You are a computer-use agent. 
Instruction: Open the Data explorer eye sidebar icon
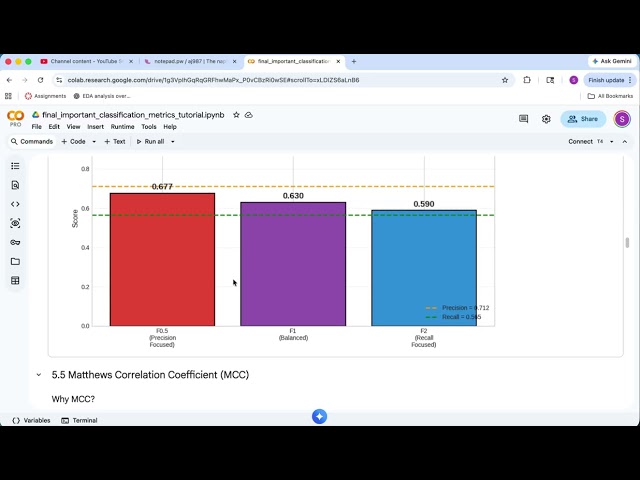point(15,223)
